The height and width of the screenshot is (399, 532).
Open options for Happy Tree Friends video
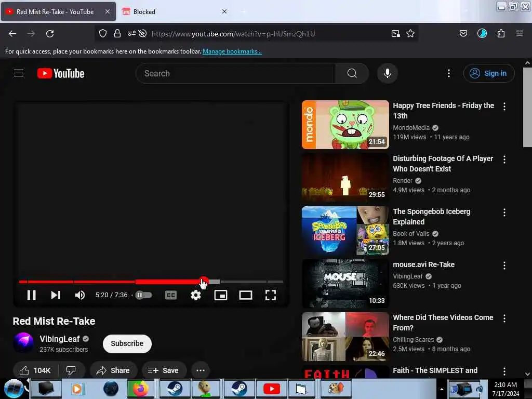pyautogui.click(x=504, y=106)
